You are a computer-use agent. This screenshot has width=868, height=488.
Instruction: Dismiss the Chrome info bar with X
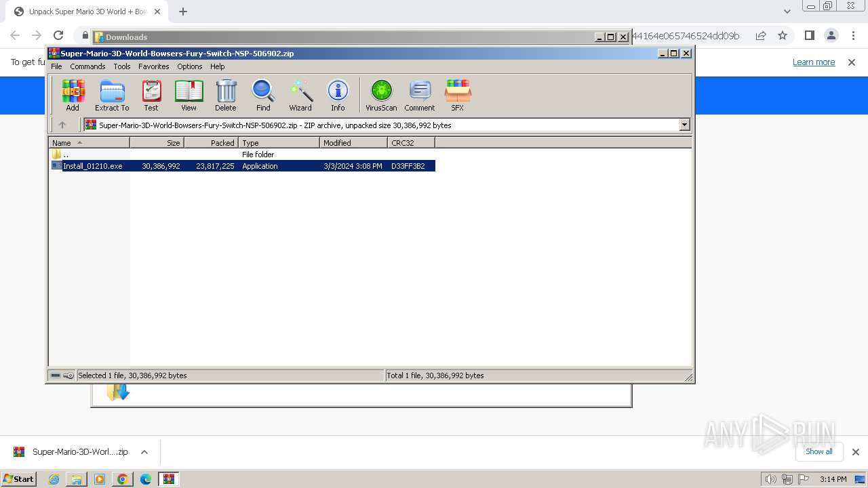coord(852,62)
